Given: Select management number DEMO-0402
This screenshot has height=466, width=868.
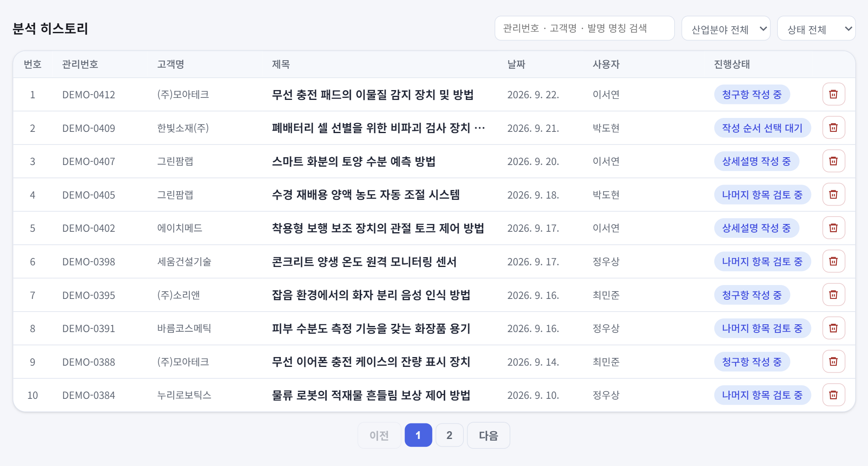Looking at the screenshot, I should [x=89, y=228].
